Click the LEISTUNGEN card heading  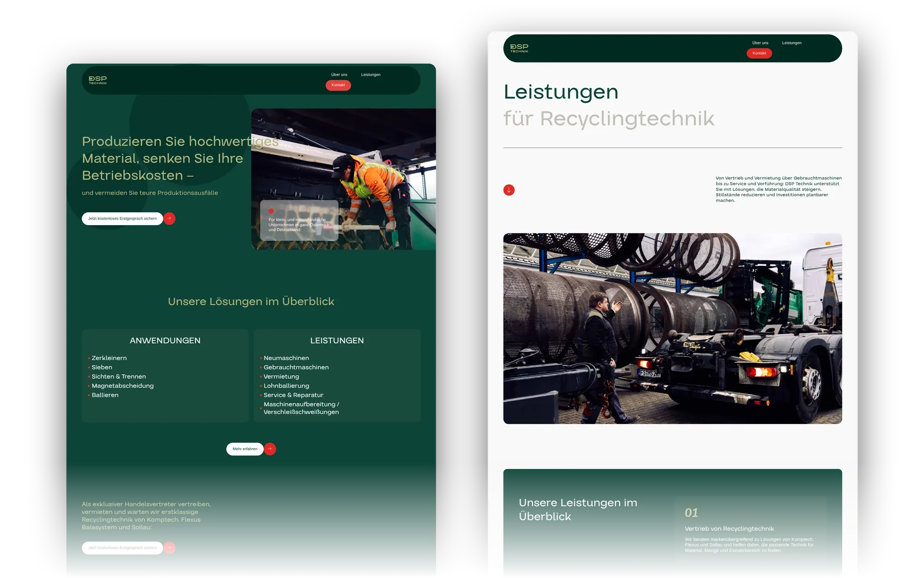337,341
